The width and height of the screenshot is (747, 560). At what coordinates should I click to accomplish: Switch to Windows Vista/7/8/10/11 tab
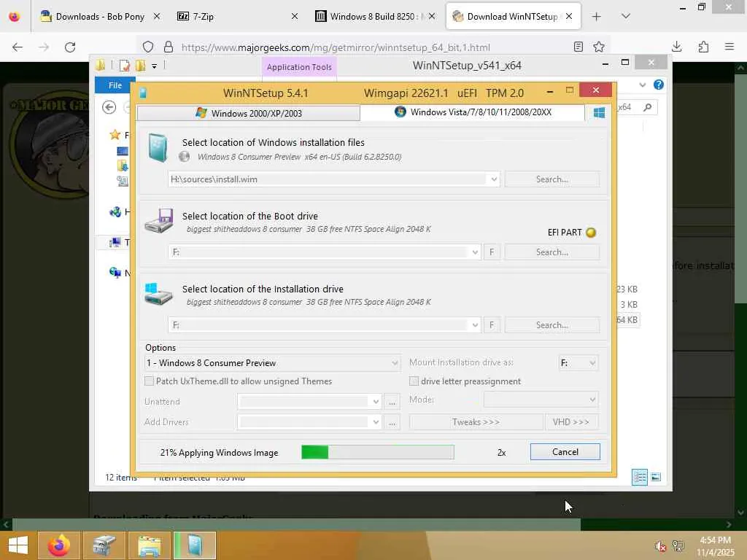click(x=473, y=112)
